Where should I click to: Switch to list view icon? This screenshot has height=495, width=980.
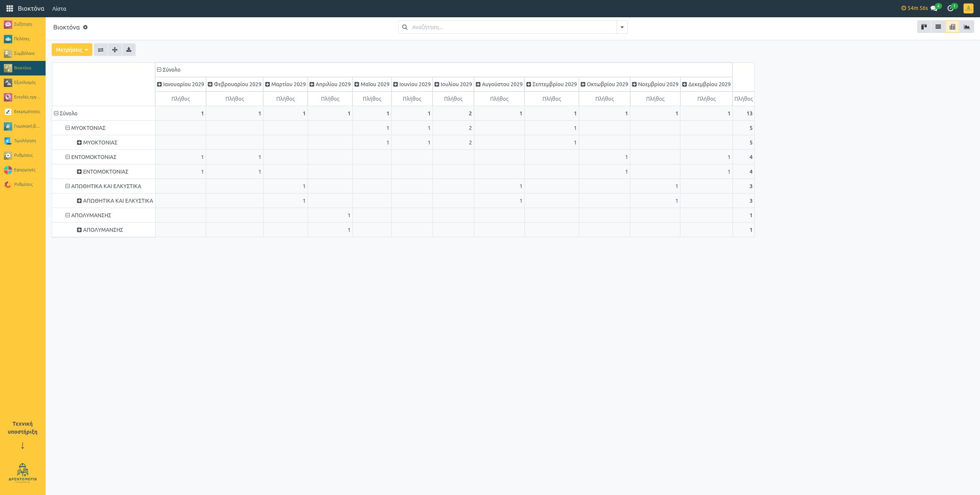[938, 27]
